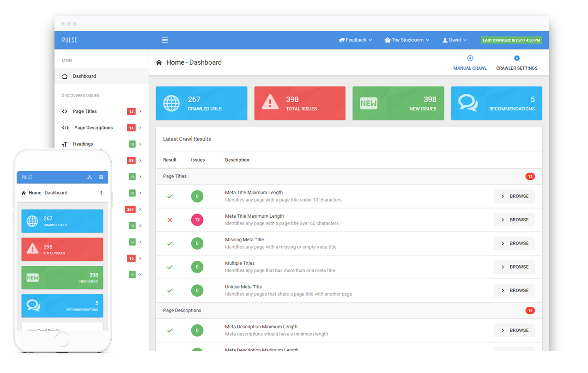
Task: Click the Page Descriptions section red 14 badge
Action: pyautogui.click(x=530, y=311)
